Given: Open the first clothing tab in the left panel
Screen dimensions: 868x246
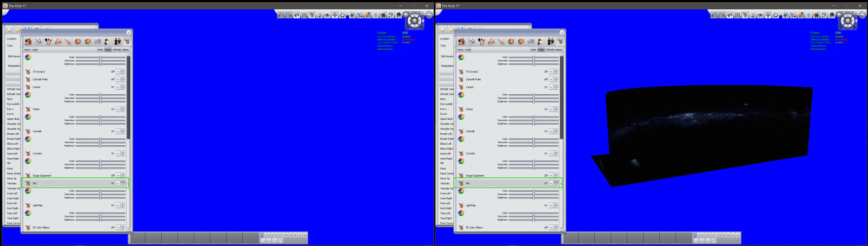Looking at the screenshot, I should pos(28,41).
